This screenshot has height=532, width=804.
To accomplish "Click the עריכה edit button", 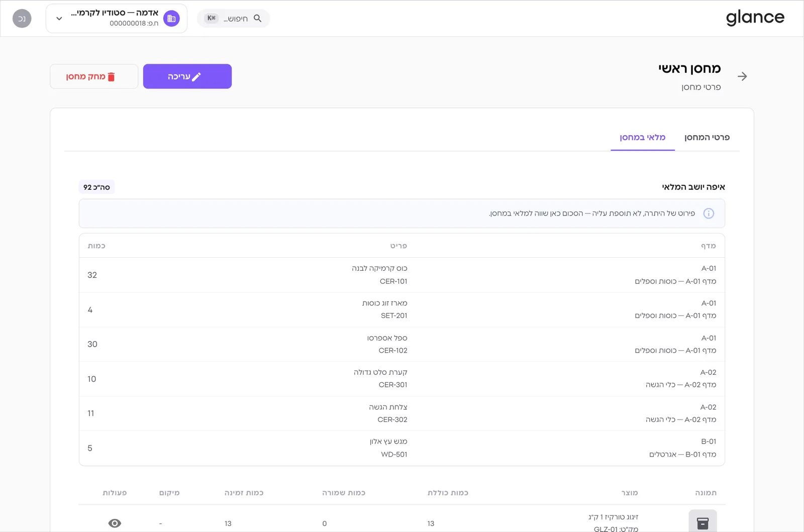I will pyautogui.click(x=187, y=76).
